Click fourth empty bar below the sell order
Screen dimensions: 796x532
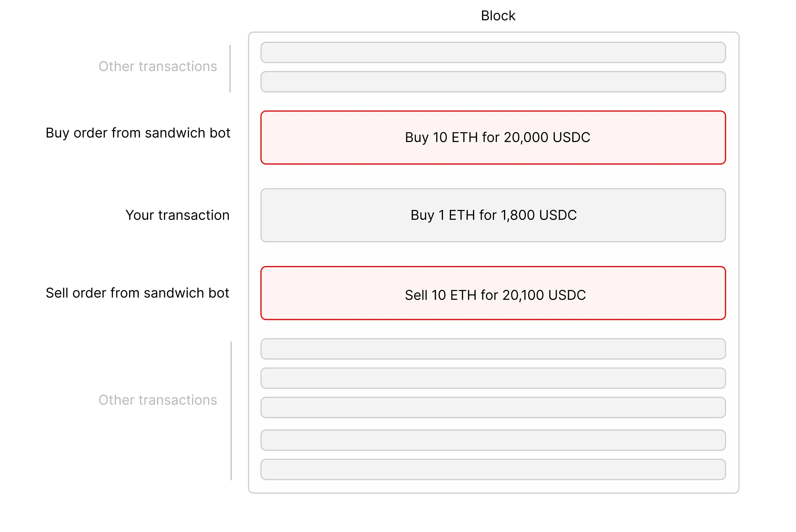pos(493,440)
